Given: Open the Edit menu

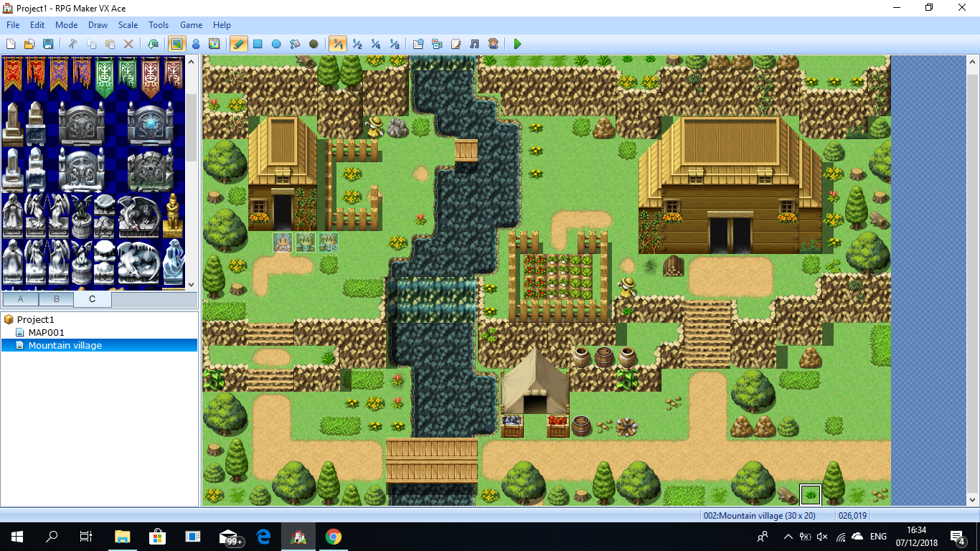Looking at the screenshot, I should tap(37, 25).
